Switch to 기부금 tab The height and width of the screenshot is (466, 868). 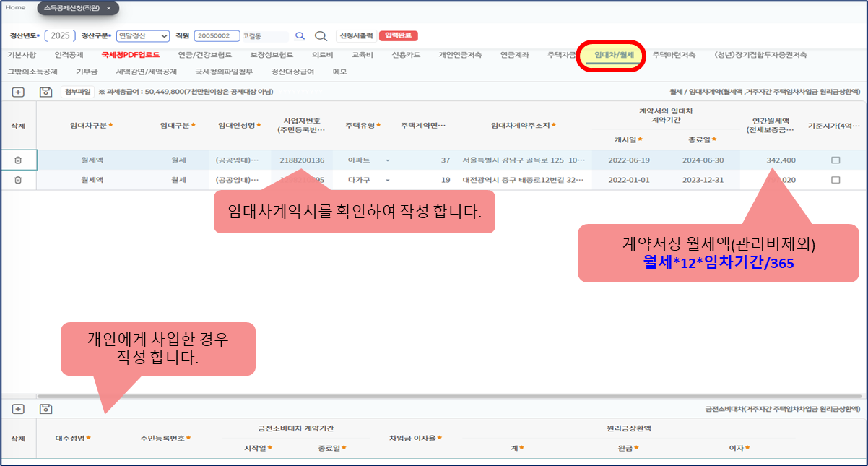pos(87,72)
